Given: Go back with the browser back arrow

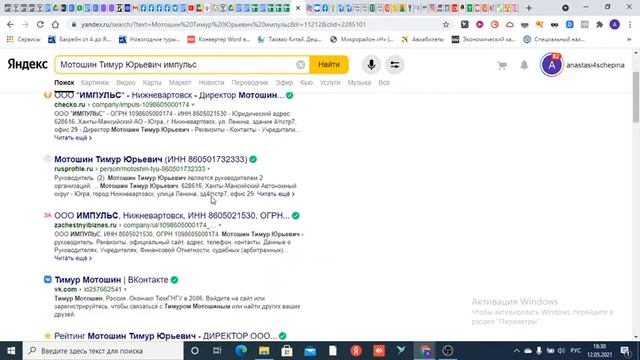Looking at the screenshot, I should point(10,24).
